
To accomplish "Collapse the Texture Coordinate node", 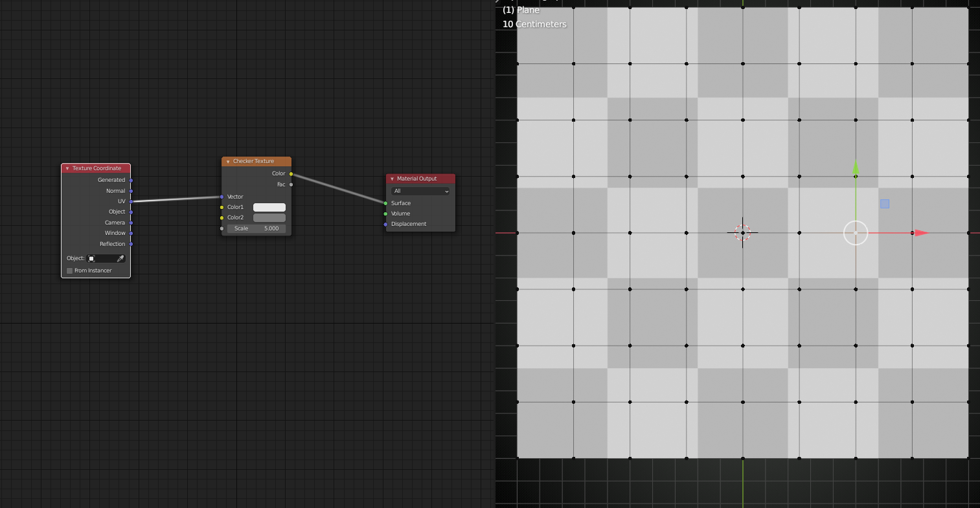I will (67, 168).
